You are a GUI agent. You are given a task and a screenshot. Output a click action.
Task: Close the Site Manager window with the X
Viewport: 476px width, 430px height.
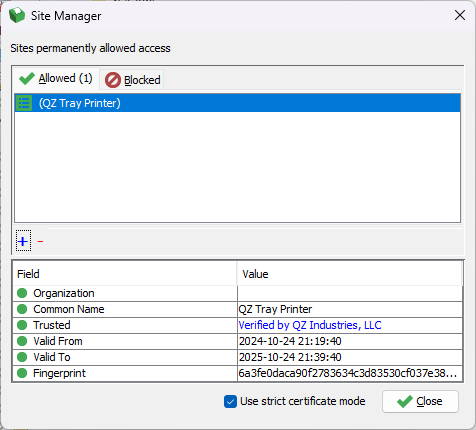click(460, 15)
